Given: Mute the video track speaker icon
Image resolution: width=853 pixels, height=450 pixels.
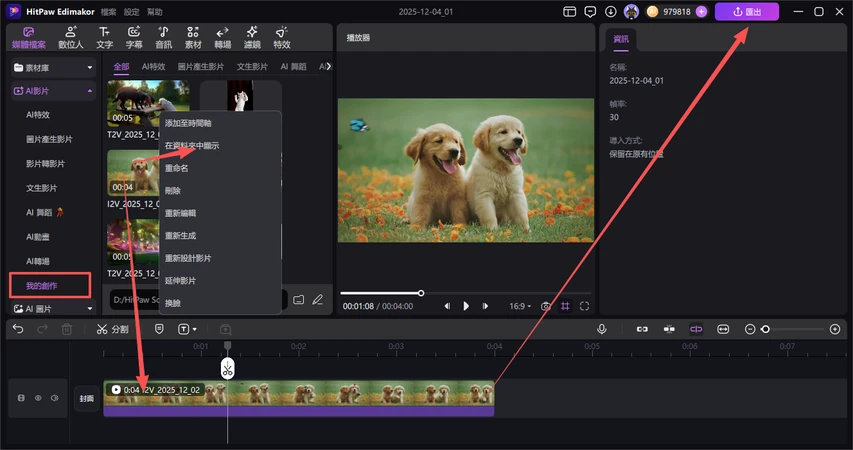Looking at the screenshot, I should point(54,398).
